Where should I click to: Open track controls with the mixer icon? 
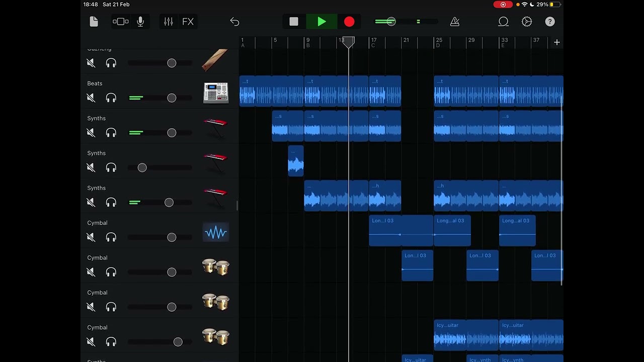[169, 22]
